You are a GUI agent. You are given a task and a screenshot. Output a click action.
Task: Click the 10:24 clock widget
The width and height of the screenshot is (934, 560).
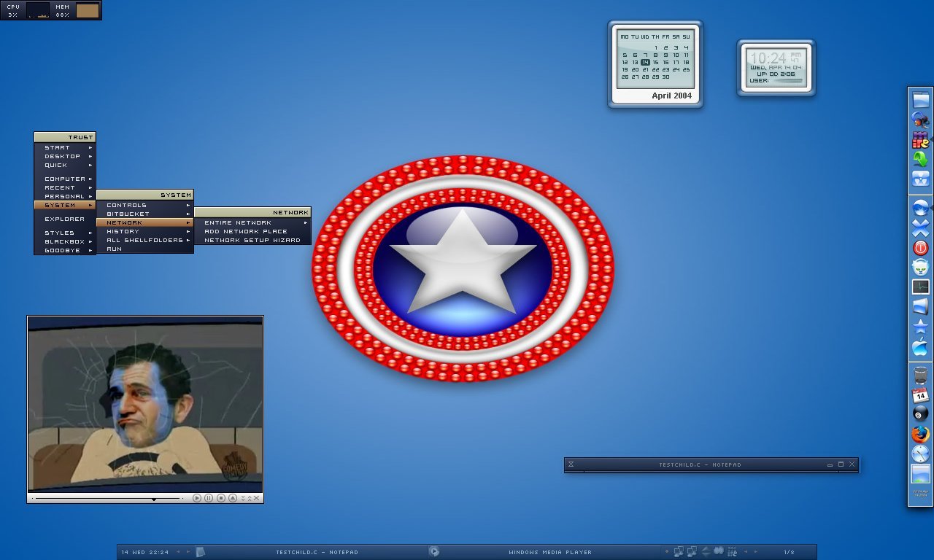[x=776, y=69]
